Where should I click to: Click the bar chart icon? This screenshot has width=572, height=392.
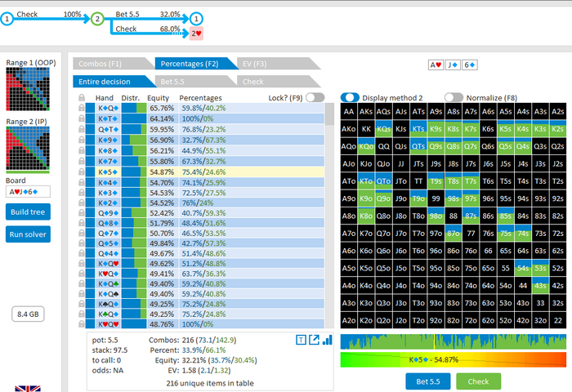click(x=328, y=340)
